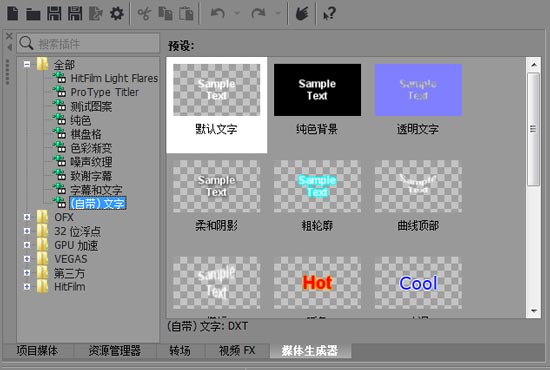Expand the 第三方 folder
This screenshot has width=550, height=370.
[x=27, y=273]
